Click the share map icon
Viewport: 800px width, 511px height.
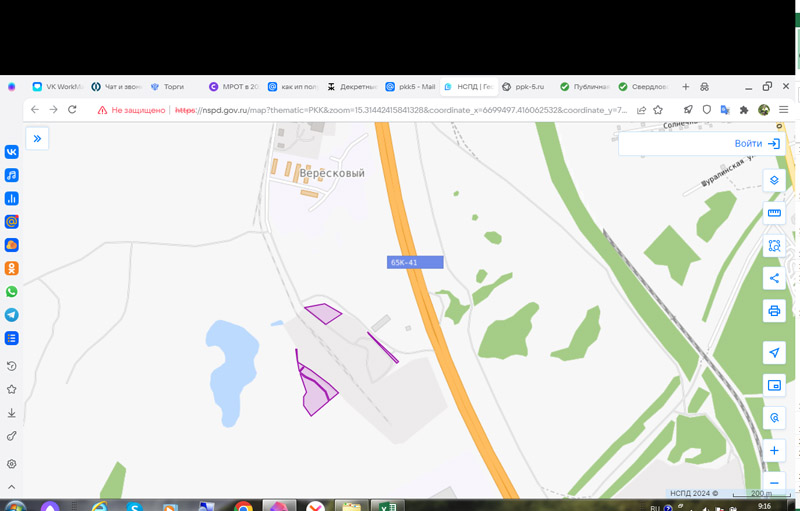pos(773,278)
